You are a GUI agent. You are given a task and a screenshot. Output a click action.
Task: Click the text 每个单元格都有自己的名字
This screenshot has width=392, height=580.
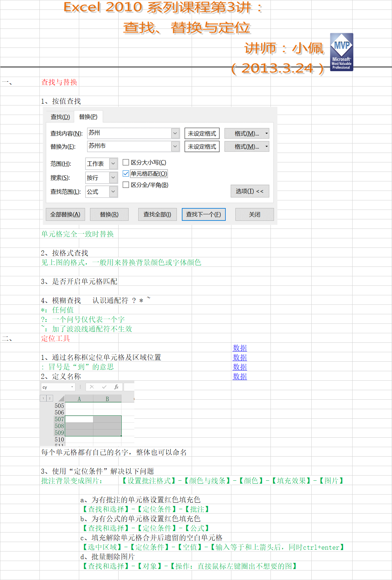(x=85, y=452)
